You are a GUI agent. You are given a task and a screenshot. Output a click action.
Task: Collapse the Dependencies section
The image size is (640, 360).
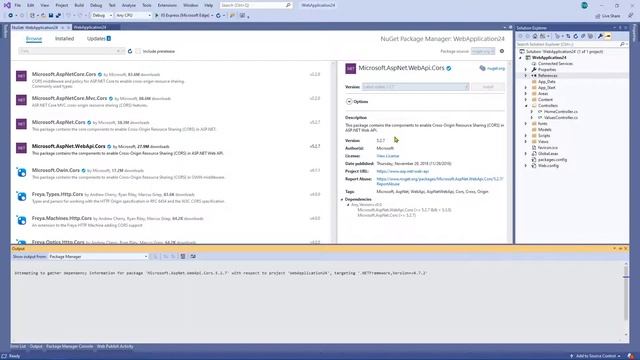point(342,200)
